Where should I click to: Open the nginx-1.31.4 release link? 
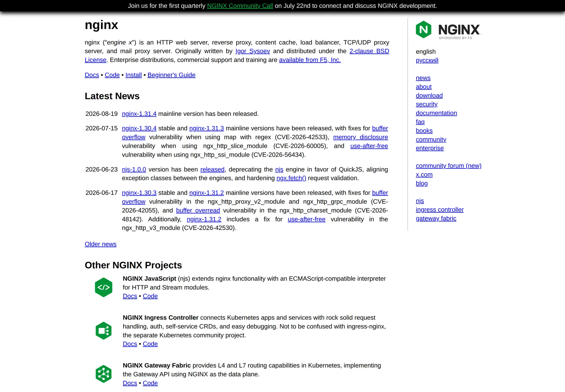tap(139, 114)
